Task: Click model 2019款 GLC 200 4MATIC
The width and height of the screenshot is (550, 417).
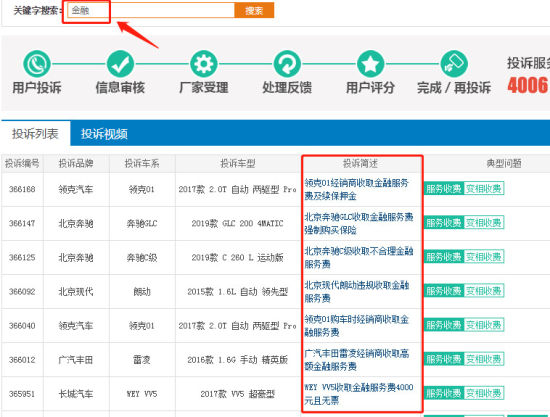Action: click(237, 223)
